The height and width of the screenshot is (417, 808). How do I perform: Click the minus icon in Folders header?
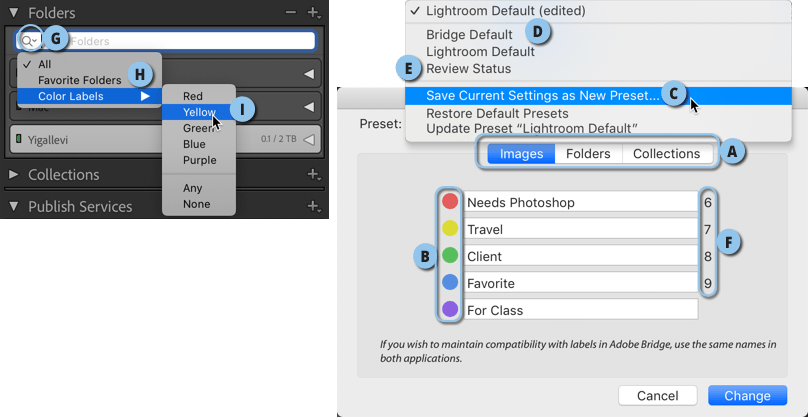tap(291, 12)
